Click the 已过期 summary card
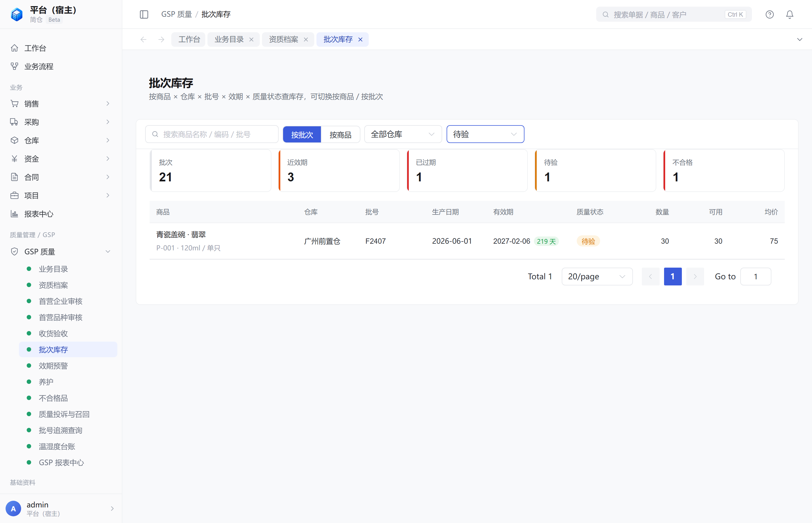This screenshot has width=812, height=523. click(x=467, y=171)
